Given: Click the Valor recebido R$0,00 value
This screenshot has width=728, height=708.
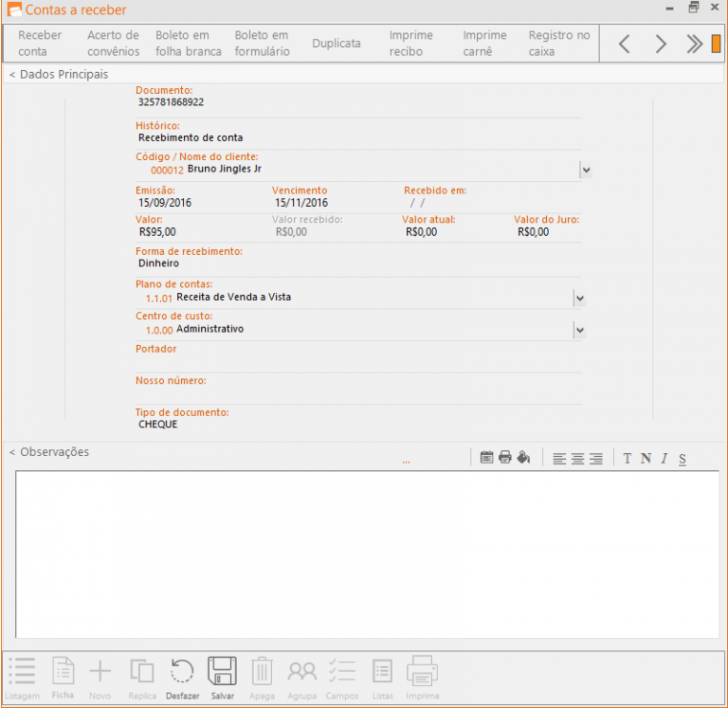Looking at the screenshot, I should pyautogui.click(x=291, y=232).
